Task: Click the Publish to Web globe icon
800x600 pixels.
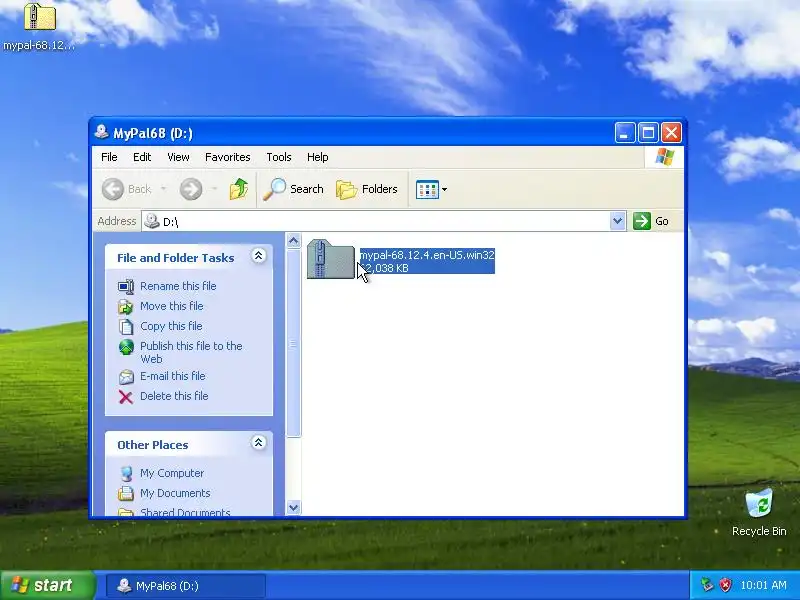Action: (126, 347)
